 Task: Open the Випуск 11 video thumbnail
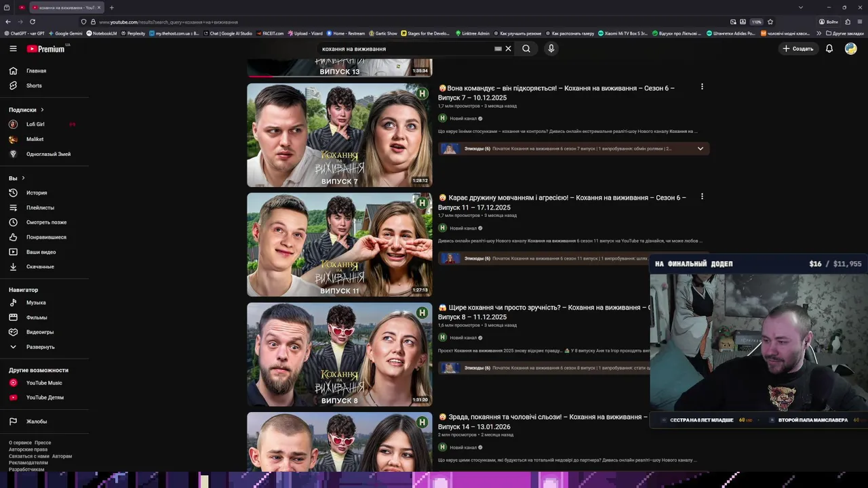tap(340, 245)
